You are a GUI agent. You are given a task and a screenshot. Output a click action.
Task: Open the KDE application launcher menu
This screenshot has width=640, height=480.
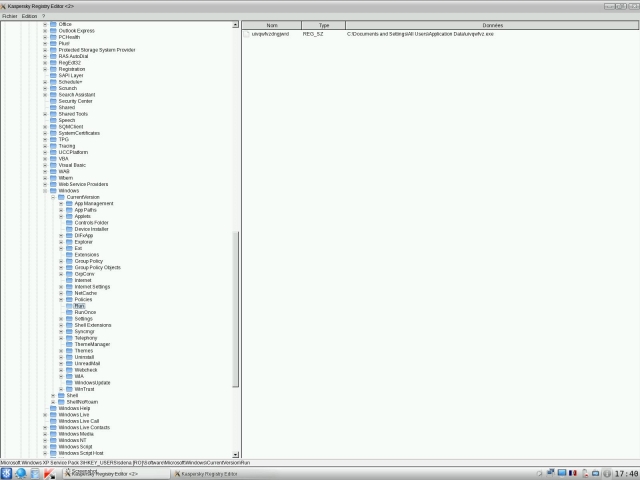pyautogui.click(x=6, y=473)
